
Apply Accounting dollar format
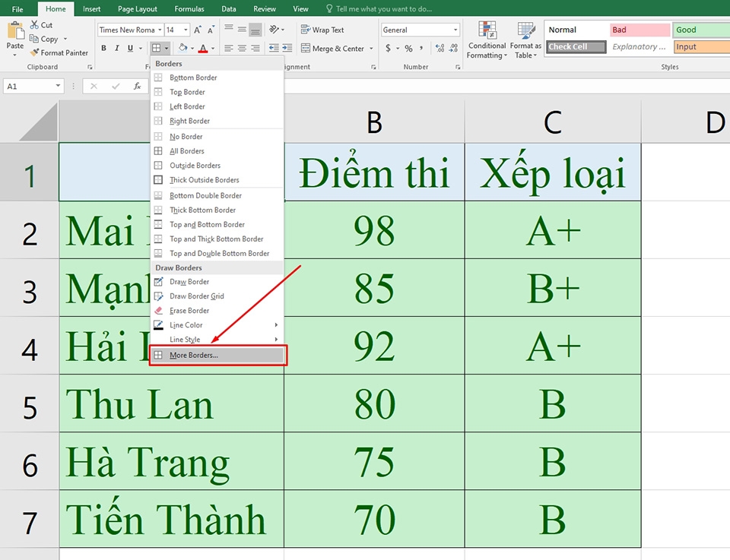tap(389, 48)
